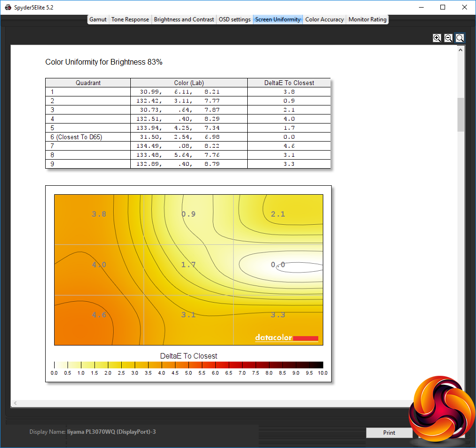Select the Screen Uniformity tab
Viewport: 476px width, 448px height.
(x=278, y=19)
